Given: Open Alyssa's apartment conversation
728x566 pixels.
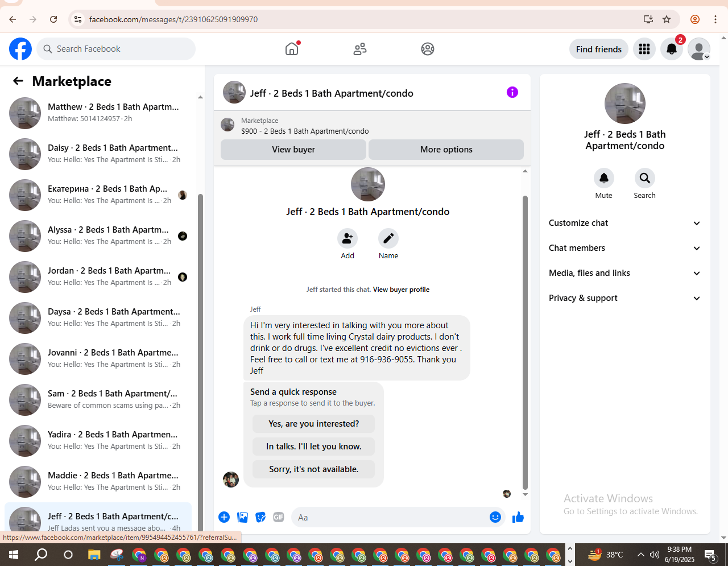Looking at the screenshot, I should point(98,236).
